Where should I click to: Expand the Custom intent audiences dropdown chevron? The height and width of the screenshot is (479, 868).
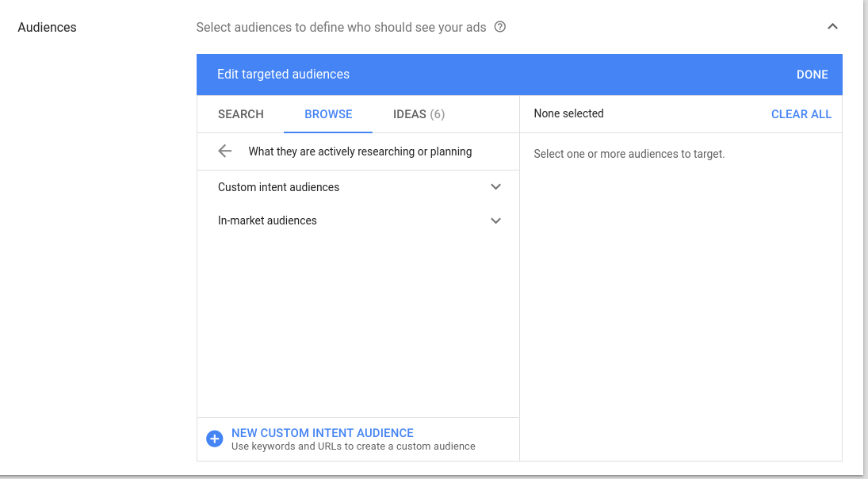point(495,186)
